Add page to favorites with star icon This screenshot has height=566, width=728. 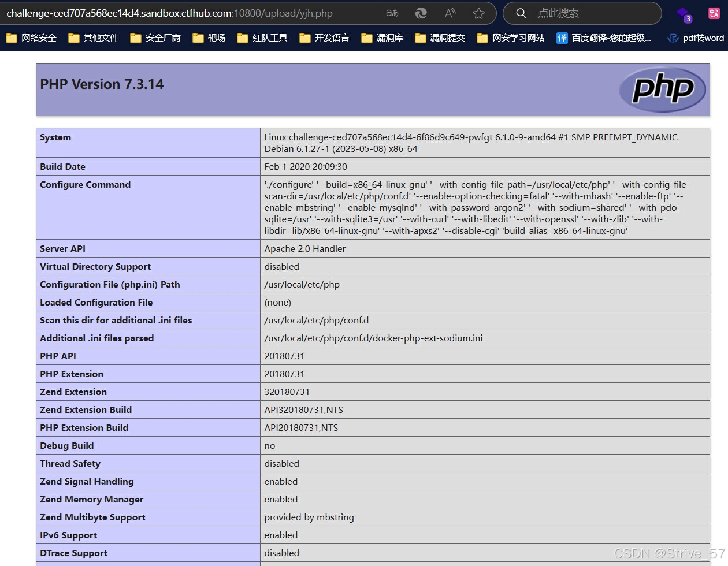[x=478, y=13]
